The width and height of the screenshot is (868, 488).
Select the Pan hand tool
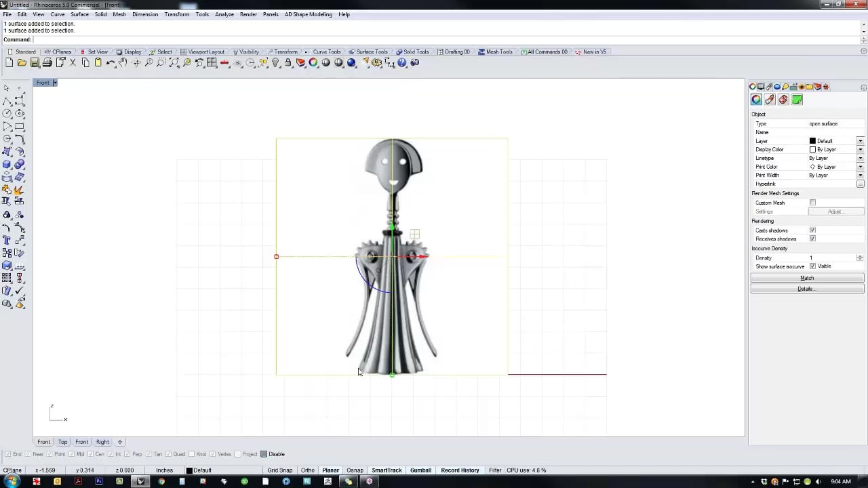123,62
